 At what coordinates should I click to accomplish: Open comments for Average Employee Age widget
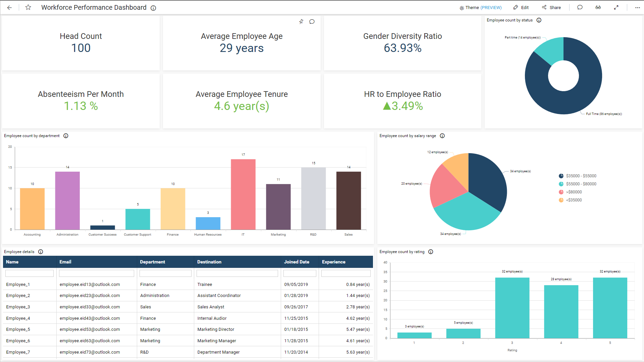pyautogui.click(x=312, y=21)
